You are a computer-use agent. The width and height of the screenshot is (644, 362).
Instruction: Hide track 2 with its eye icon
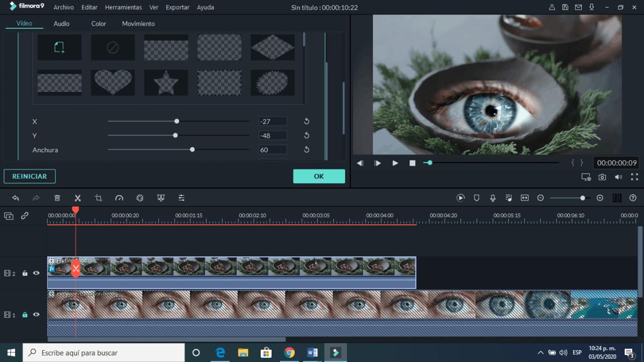36,273
